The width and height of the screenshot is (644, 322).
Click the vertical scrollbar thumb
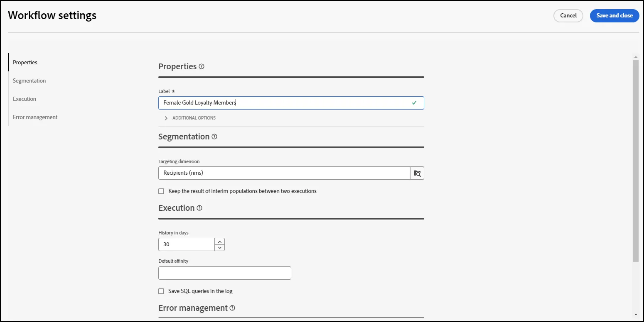(x=636, y=161)
